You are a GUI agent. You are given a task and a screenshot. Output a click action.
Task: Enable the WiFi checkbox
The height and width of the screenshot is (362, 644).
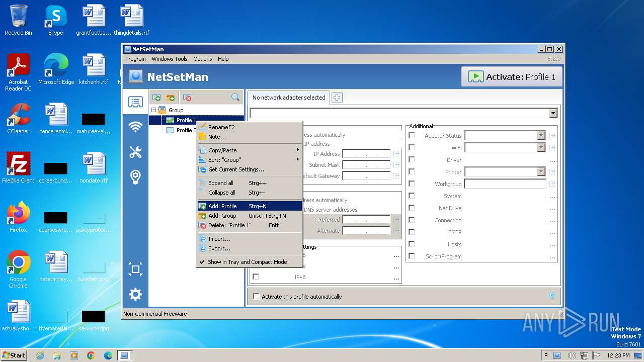[412, 147]
